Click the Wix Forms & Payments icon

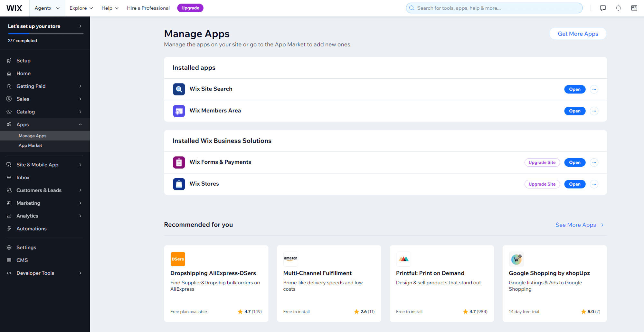pos(179,162)
